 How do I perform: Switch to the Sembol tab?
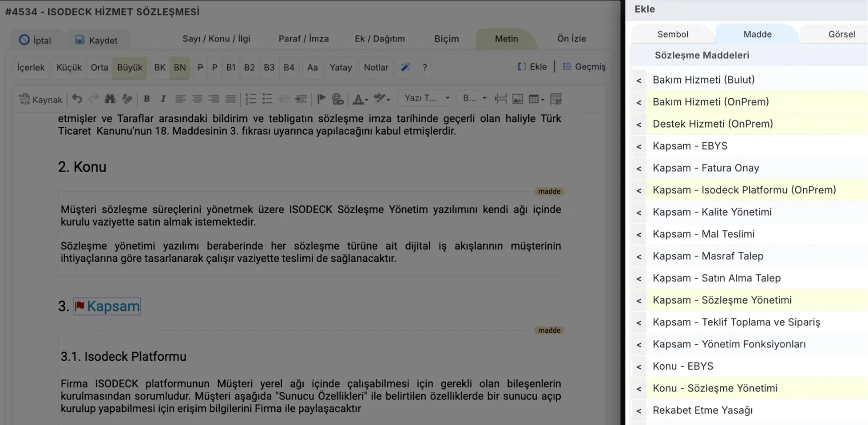[x=673, y=34]
